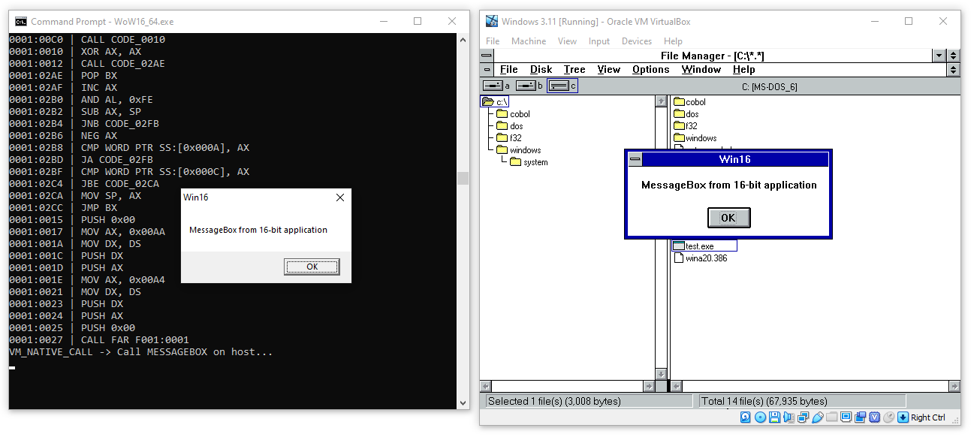Click OK in the Win16 dialog inside VirtualBox

(728, 217)
